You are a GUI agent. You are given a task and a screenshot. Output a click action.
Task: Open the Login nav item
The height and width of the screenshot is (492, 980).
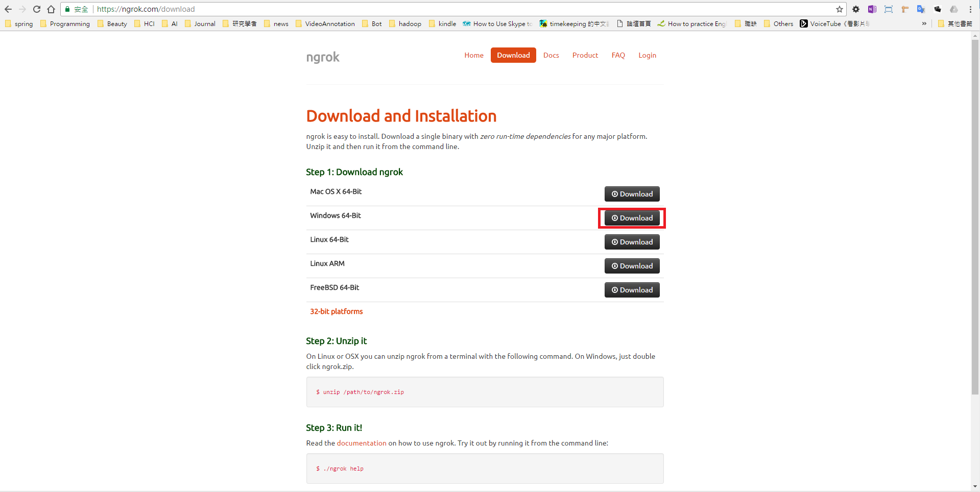647,55
